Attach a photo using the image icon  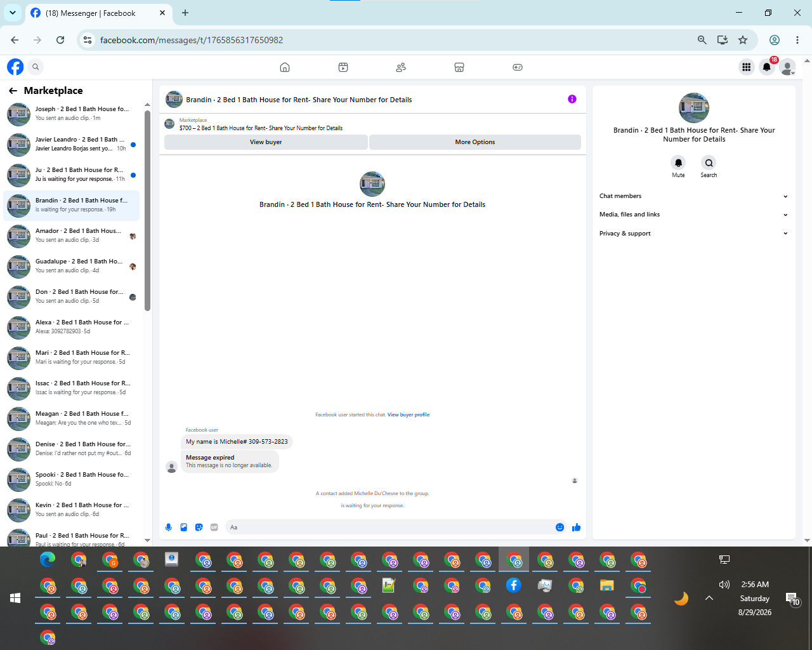pos(184,527)
